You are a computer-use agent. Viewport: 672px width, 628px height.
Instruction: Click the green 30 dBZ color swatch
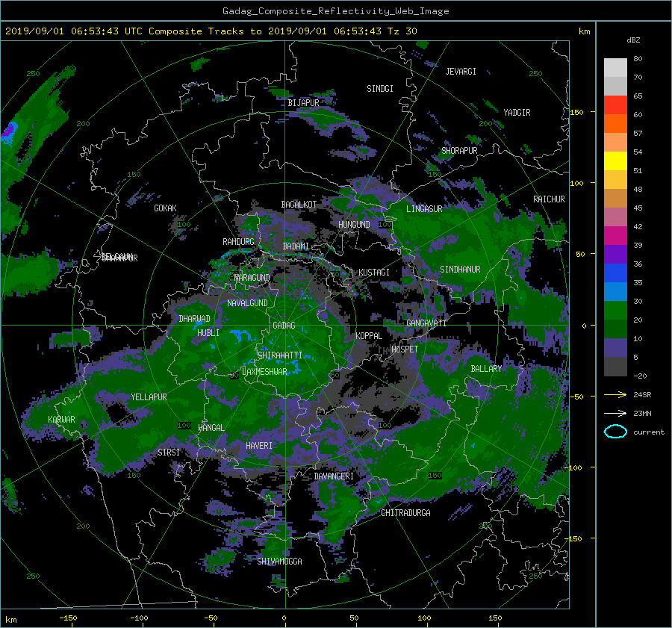[615, 311]
